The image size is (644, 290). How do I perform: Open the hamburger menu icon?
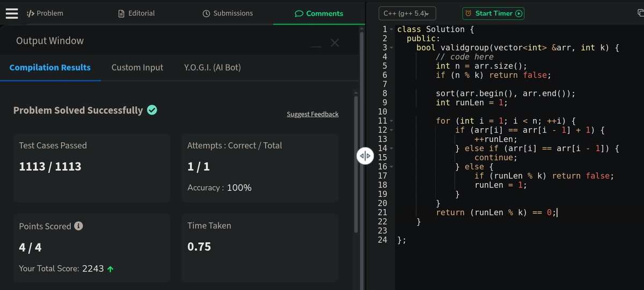pyautogui.click(x=12, y=13)
